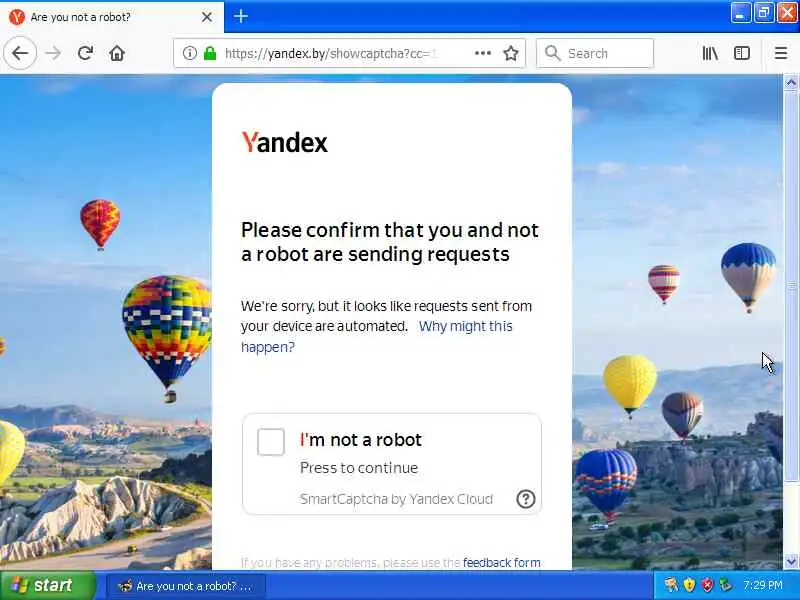This screenshot has width=800, height=600.
Task: Open the Windows Start menu
Action: (47, 585)
